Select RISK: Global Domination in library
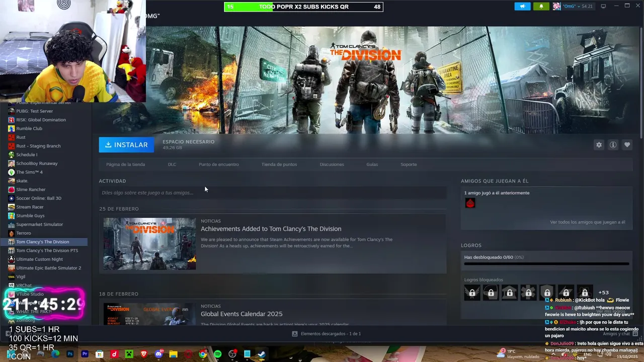The width and height of the screenshot is (644, 362). click(x=41, y=120)
